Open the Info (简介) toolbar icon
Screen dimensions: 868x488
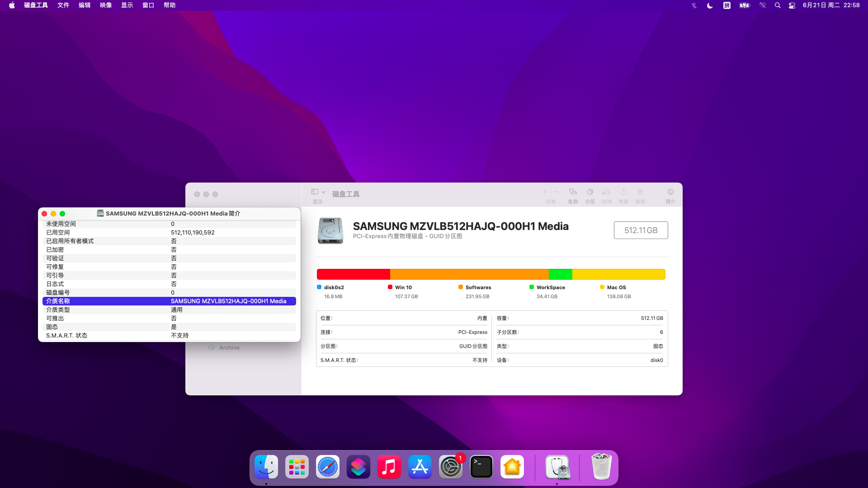[670, 192]
